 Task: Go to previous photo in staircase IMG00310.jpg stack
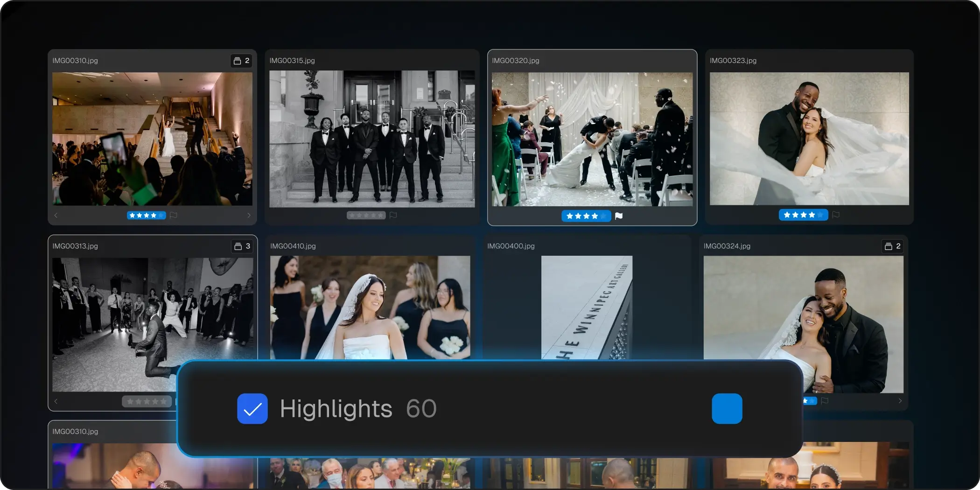tap(56, 215)
